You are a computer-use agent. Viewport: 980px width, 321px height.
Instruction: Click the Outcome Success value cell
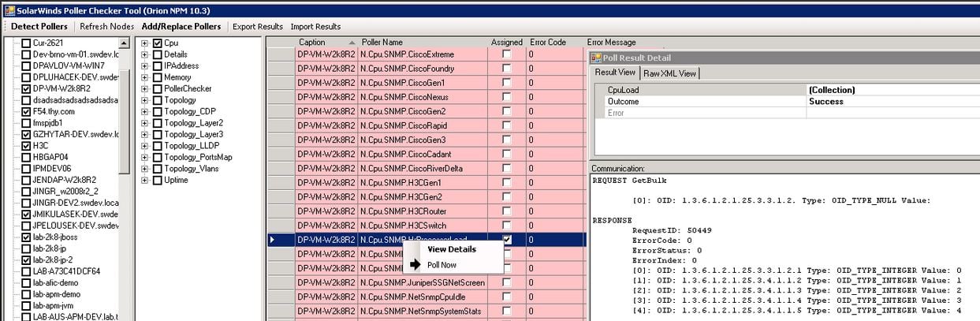(x=892, y=101)
